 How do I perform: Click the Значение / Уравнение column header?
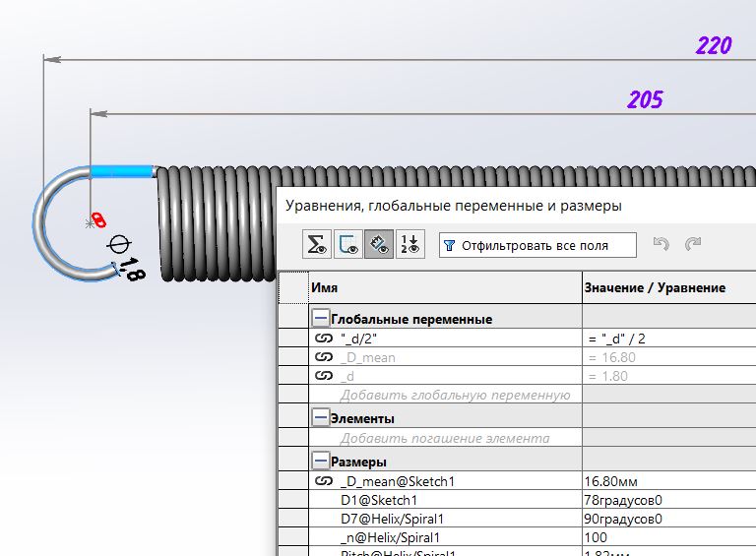[655, 287]
